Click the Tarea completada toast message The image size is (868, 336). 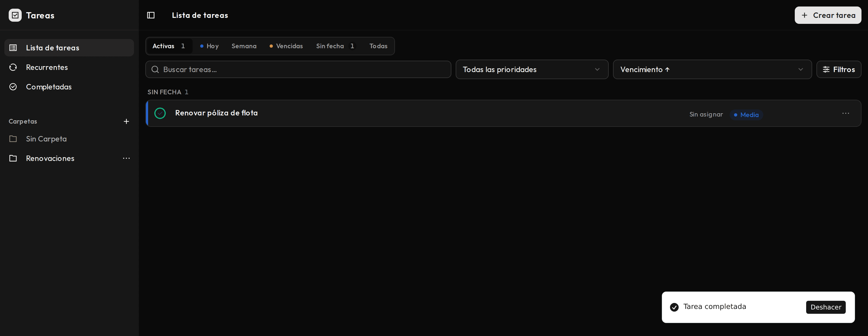click(714, 307)
